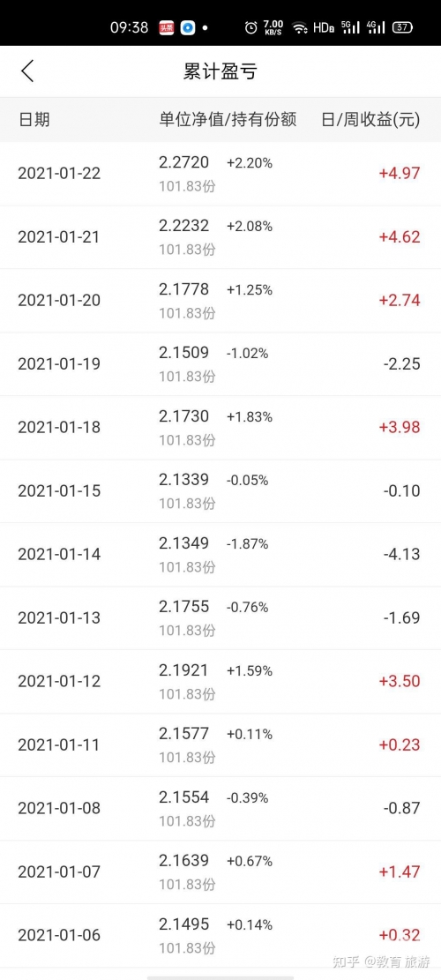Select the 单位净值/持有份额 column header
This screenshot has width=441, height=980.
pyautogui.click(x=228, y=119)
